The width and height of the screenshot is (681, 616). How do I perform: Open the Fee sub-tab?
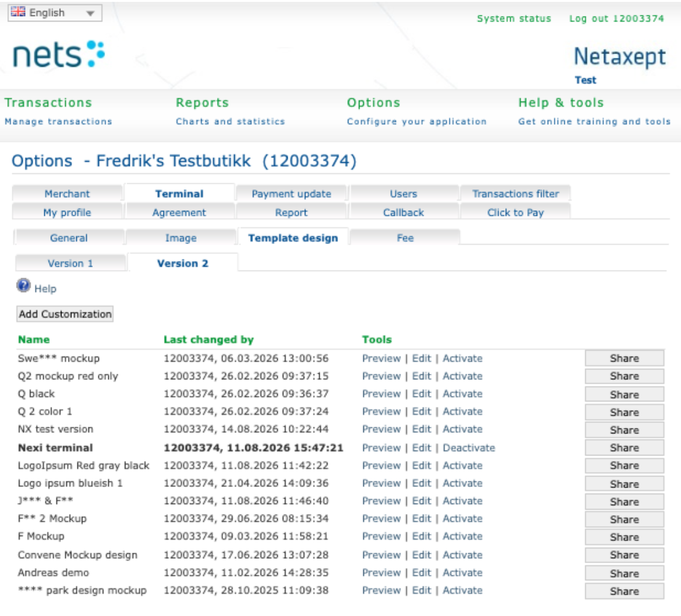coord(405,238)
